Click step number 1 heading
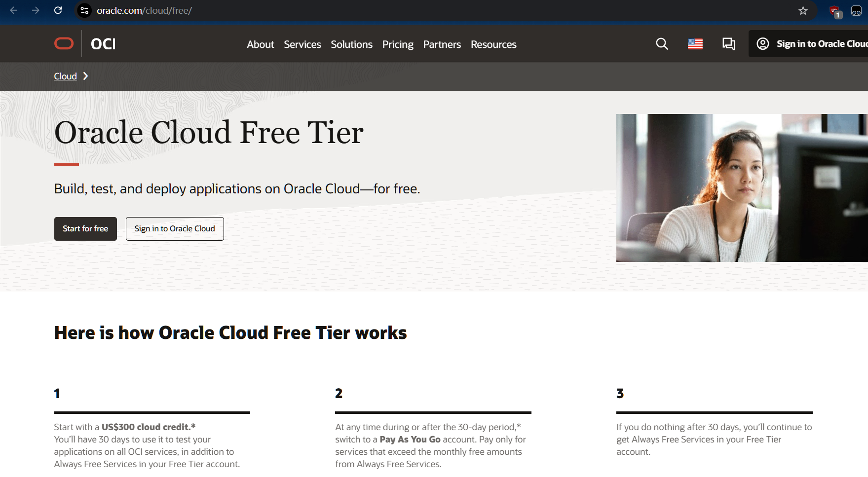 (57, 394)
